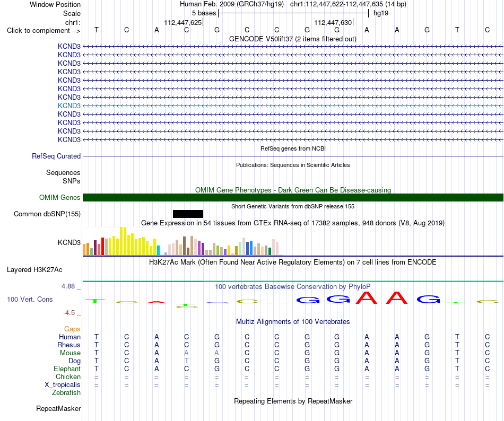The height and width of the screenshot is (421, 504).
Task: Select the dark green OMIM gene bar
Action: (x=293, y=197)
